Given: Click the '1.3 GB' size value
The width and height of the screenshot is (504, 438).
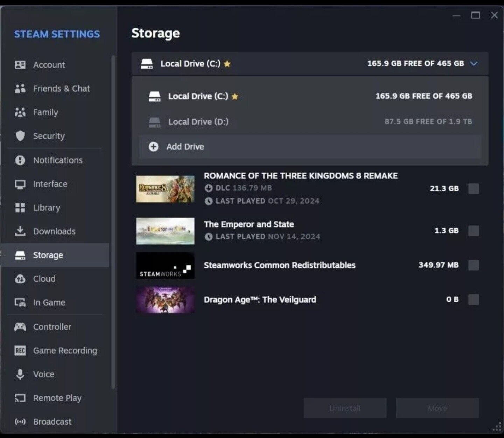Looking at the screenshot, I should coord(446,231).
